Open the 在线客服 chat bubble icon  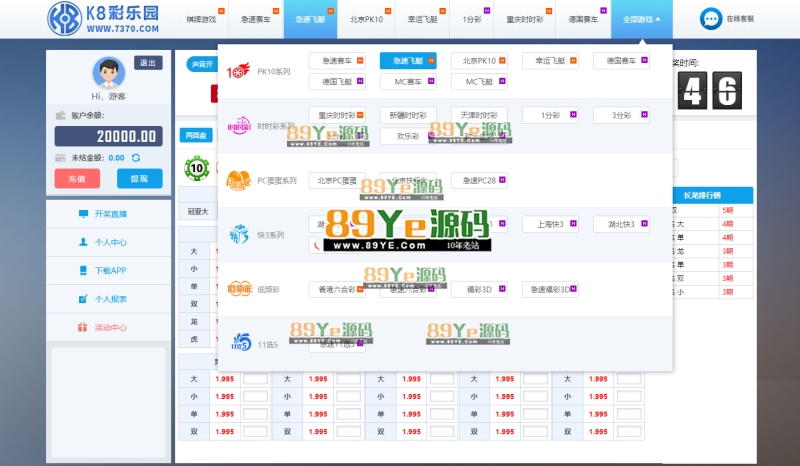point(711,19)
